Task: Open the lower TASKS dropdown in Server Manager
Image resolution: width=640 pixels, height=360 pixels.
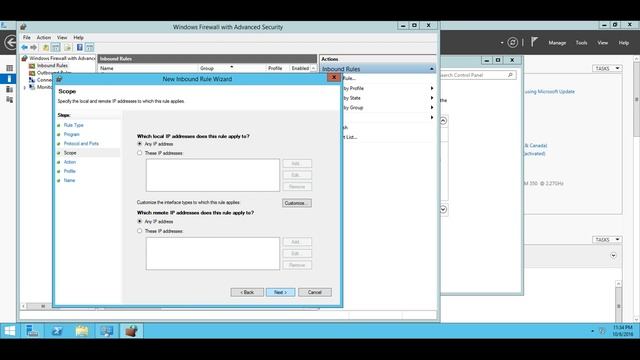Action: click(607, 240)
